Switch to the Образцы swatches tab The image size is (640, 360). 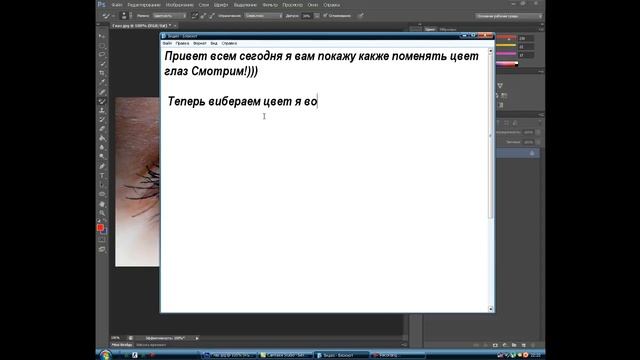click(448, 29)
